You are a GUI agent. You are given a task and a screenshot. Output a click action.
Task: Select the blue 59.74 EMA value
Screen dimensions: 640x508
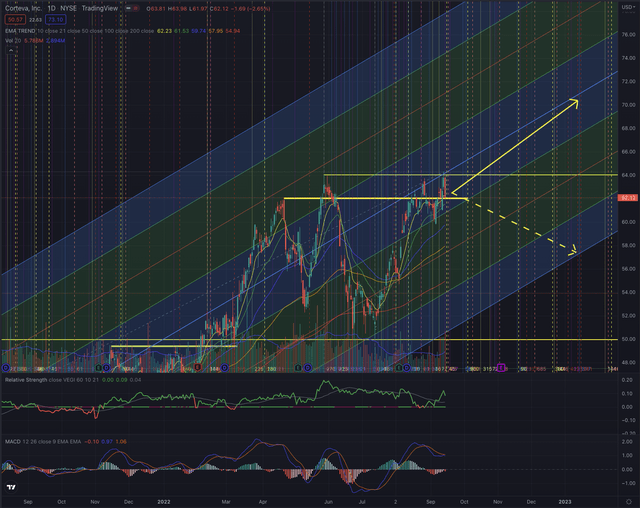coord(198,31)
